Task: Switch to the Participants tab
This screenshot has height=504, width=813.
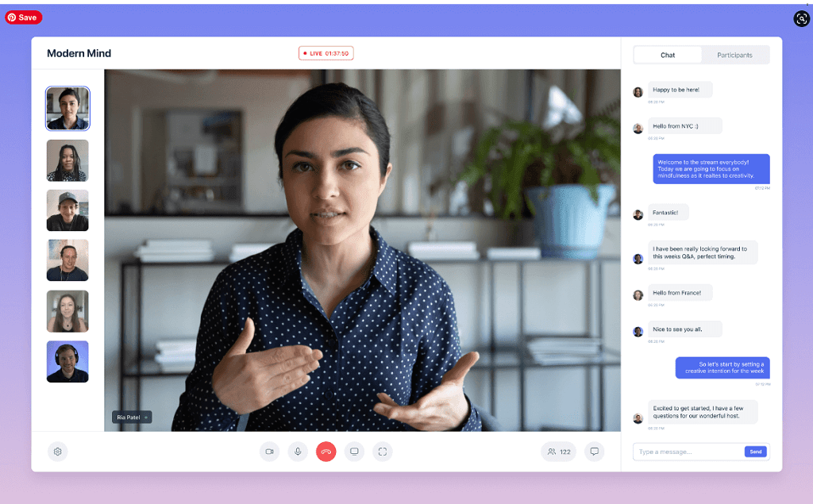Action: click(734, 55)
